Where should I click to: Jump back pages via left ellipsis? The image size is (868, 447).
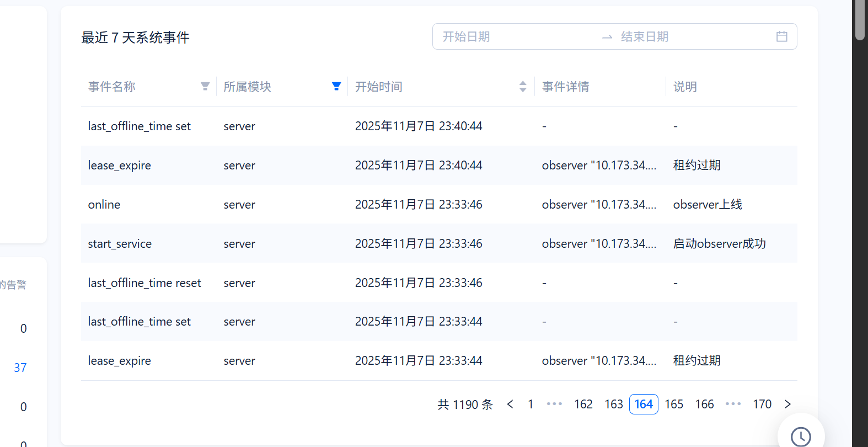click(x=554, y=405)
